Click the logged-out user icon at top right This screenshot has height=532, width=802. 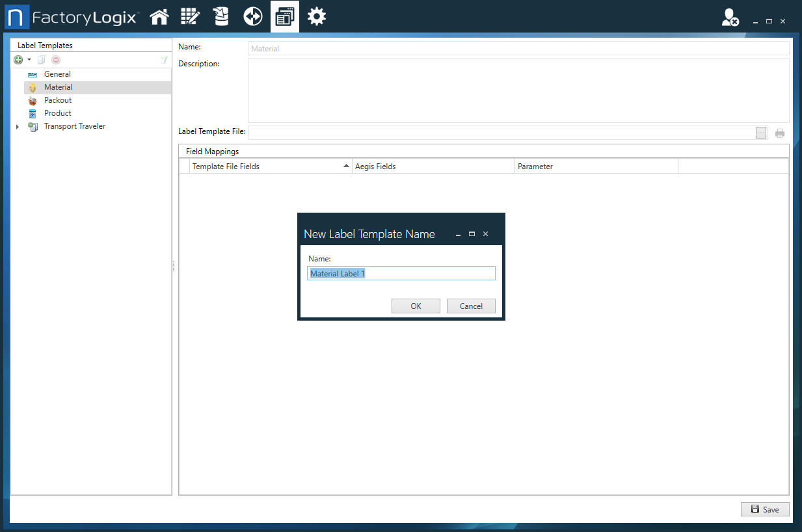point(729,18)
